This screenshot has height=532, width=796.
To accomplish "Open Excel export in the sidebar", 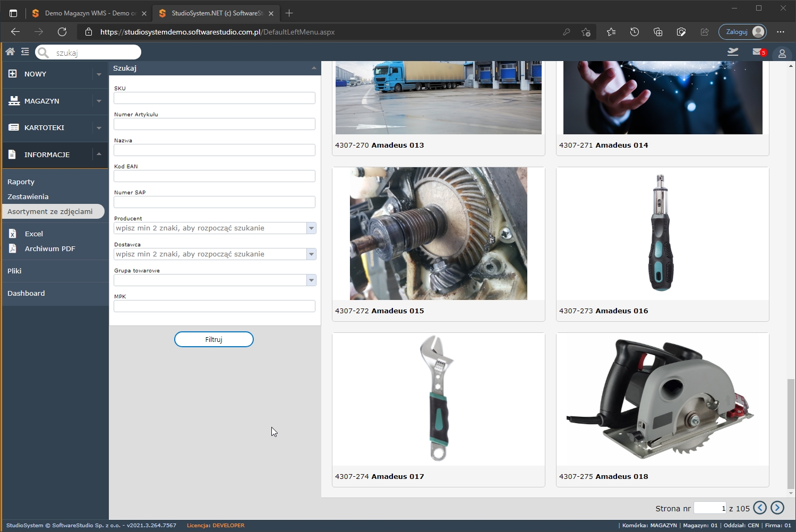I will (33, 234).
